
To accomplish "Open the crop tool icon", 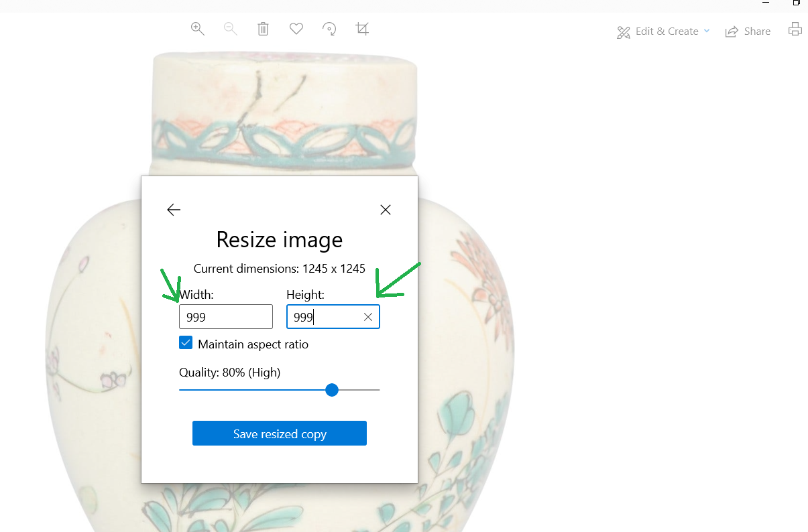I will (362, 29).
